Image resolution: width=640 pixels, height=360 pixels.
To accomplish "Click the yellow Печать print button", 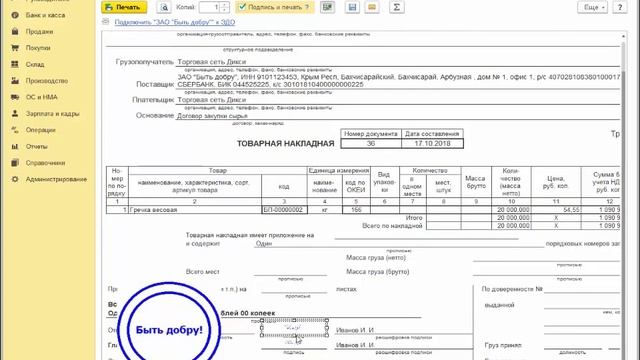I will click(124, 7).
